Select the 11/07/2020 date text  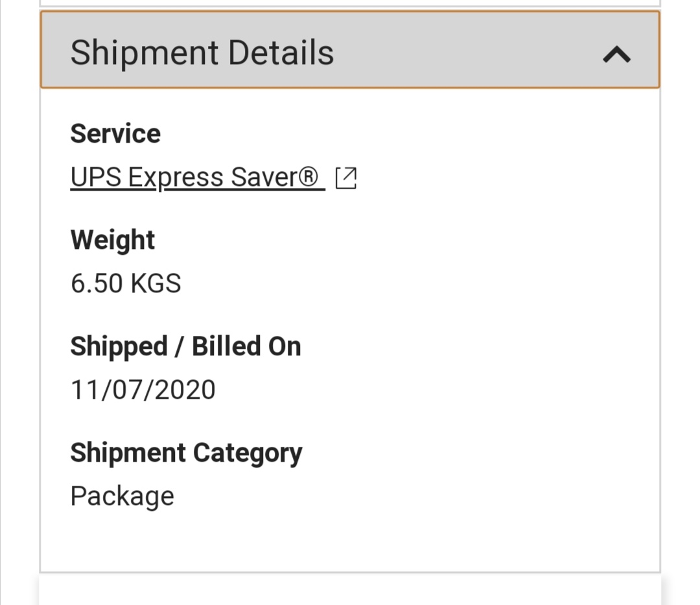click(x=143, y=390)
